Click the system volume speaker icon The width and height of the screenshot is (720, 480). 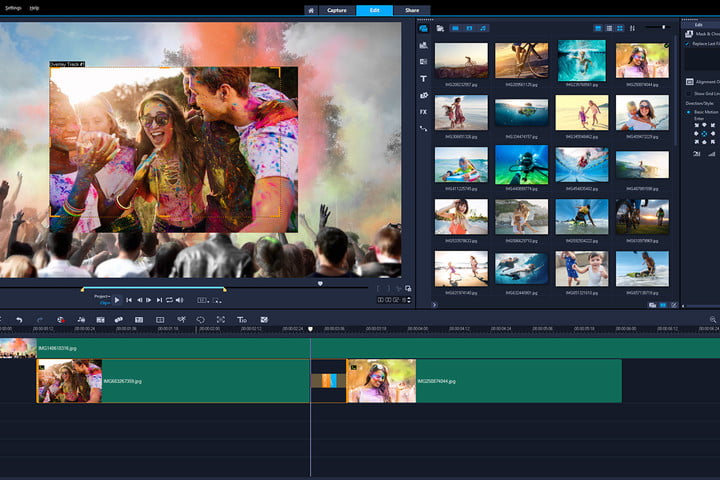pos(180,300)
